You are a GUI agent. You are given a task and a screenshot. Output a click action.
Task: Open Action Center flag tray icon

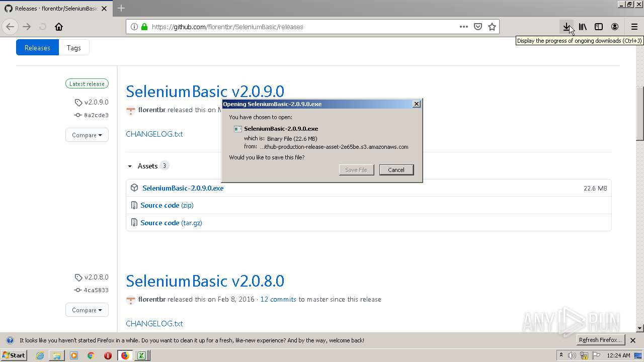tap(597, 355)
